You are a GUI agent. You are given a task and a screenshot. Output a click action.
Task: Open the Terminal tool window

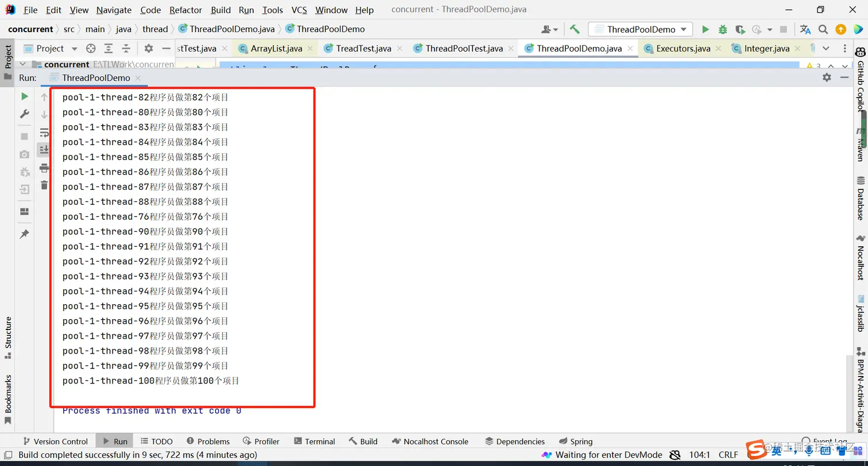click(314, 441)
